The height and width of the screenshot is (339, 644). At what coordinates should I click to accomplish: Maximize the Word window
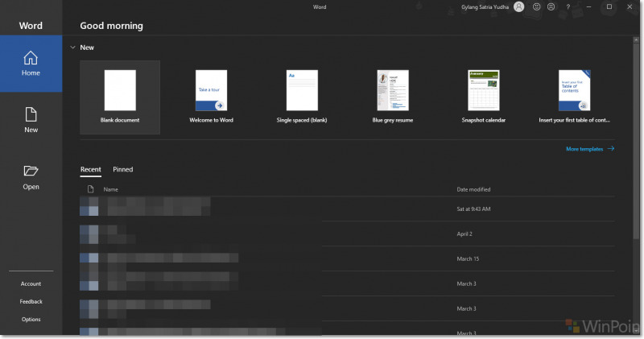609,6
